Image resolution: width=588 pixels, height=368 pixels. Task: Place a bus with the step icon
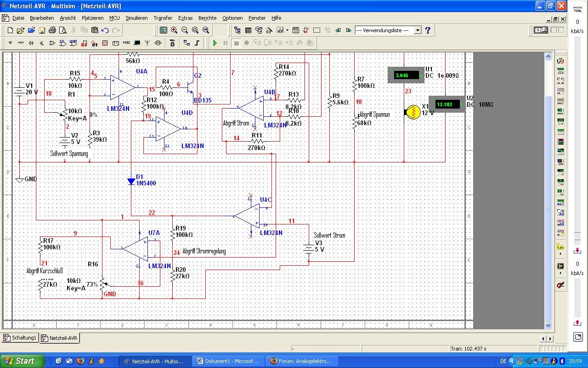pyautogui.click(x=198, y=43)
